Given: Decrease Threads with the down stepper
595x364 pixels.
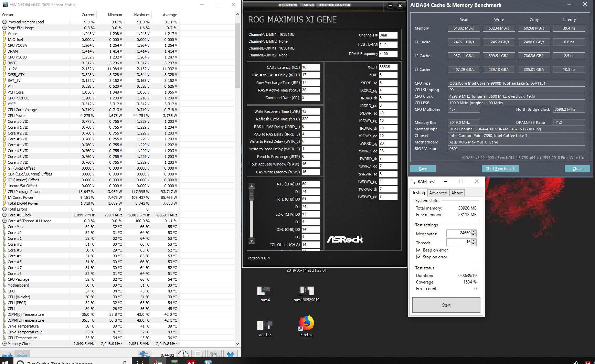Looking at the screenshot, I should (x=474, y=244).
